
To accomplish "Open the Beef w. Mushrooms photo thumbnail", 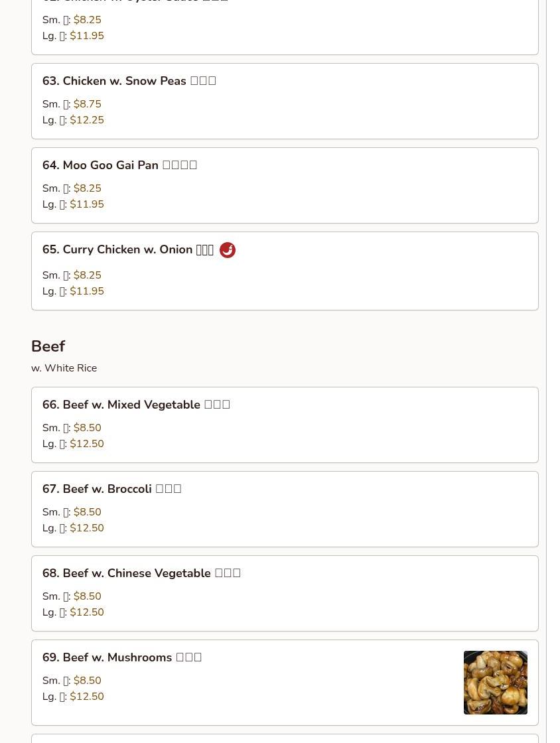I will pyautogui.click(x=495, y=683).
